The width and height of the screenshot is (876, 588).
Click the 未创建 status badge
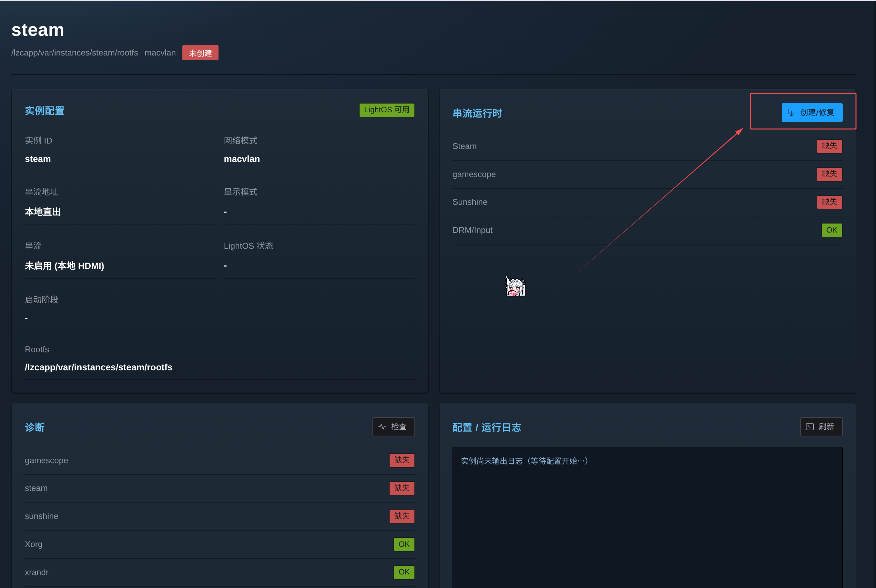tap(200, 53)
